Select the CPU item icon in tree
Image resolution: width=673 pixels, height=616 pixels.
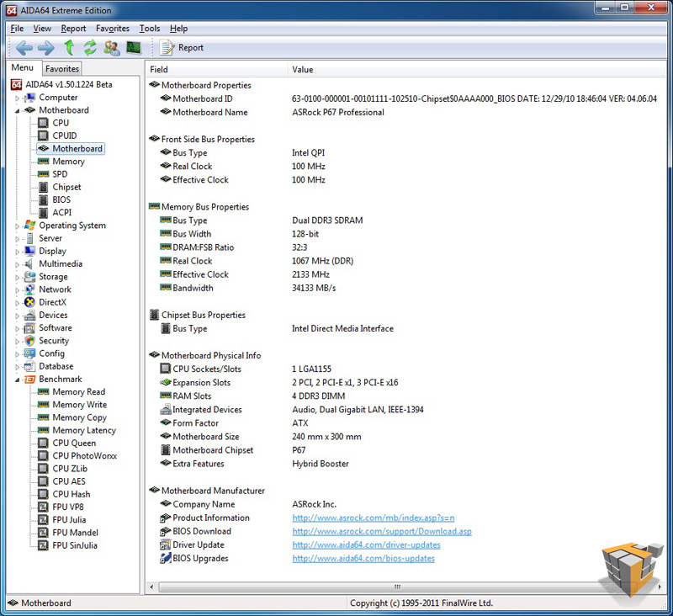(43, 123)
